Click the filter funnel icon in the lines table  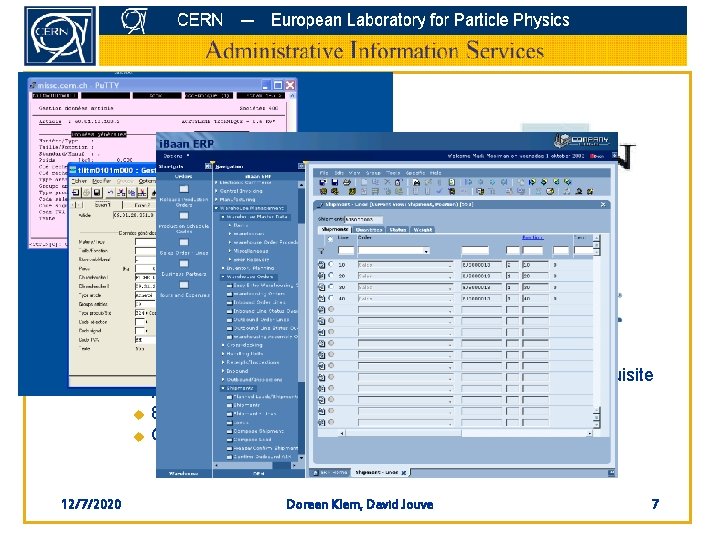coord(321,251)
